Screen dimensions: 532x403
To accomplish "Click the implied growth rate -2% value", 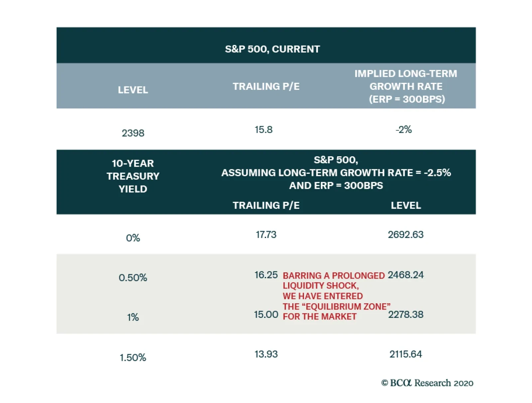I will point(404,130).
